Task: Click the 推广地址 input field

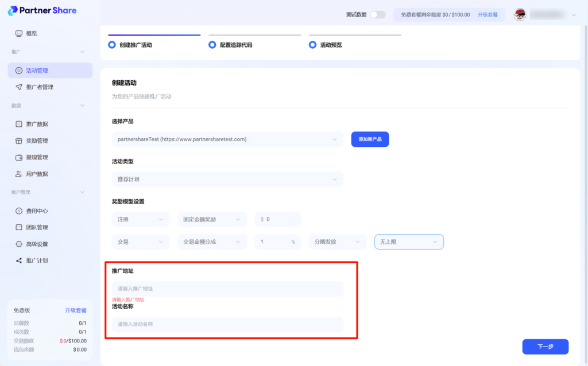Action: (227, 289)
